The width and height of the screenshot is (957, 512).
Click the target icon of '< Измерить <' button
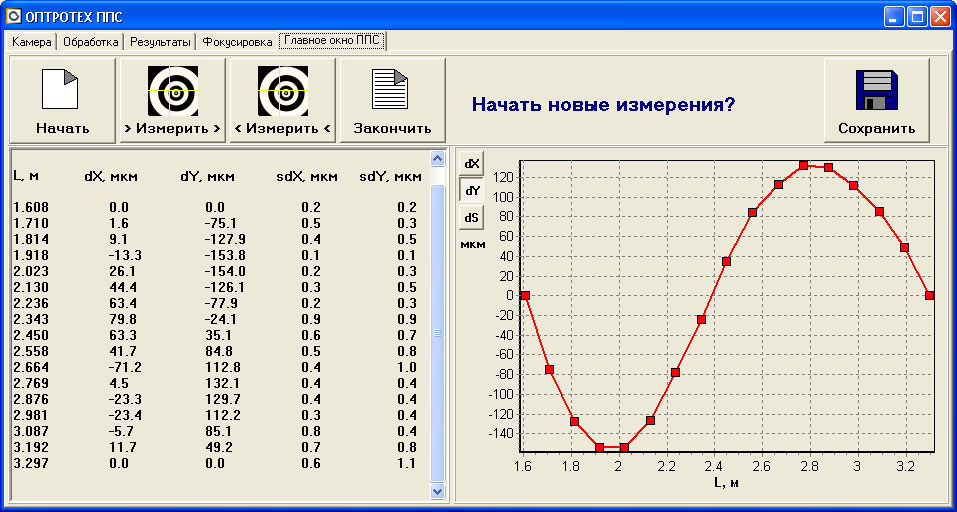click(x=283, y=91)
